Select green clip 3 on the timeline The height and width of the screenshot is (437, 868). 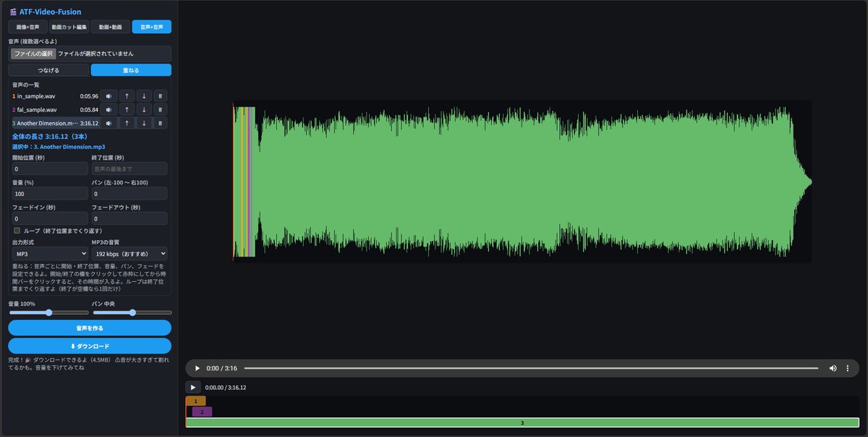[522, 423]
